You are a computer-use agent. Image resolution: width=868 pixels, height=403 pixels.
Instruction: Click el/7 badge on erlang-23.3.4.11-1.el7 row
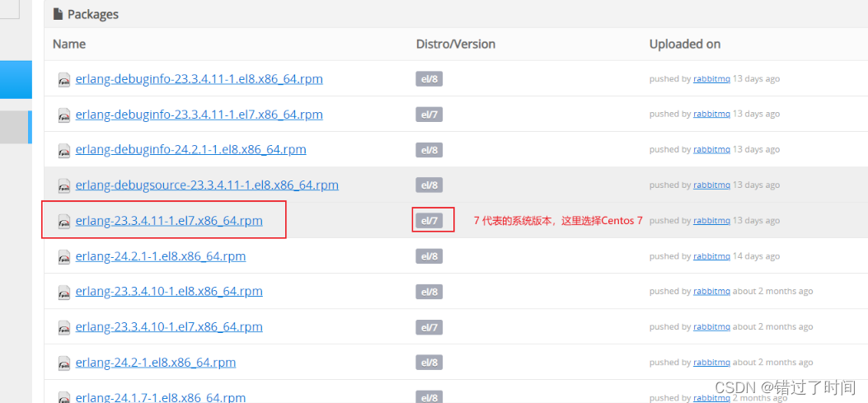coord(429,221)
